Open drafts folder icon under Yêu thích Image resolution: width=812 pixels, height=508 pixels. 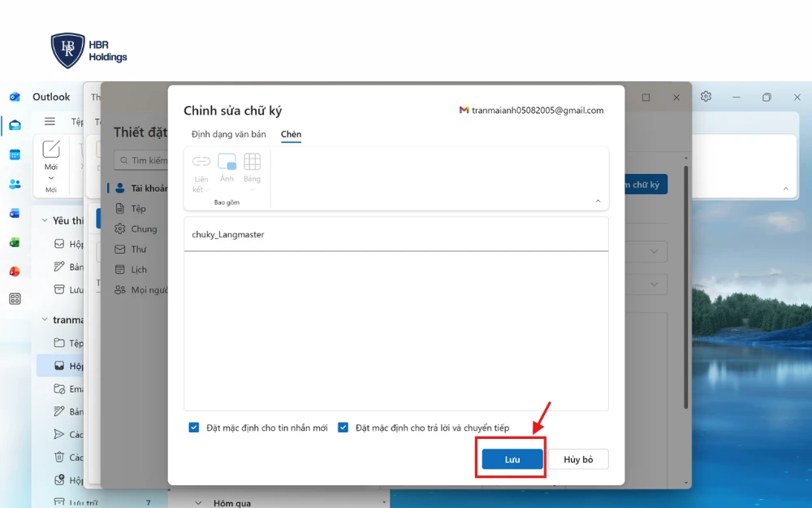point(59,267)
